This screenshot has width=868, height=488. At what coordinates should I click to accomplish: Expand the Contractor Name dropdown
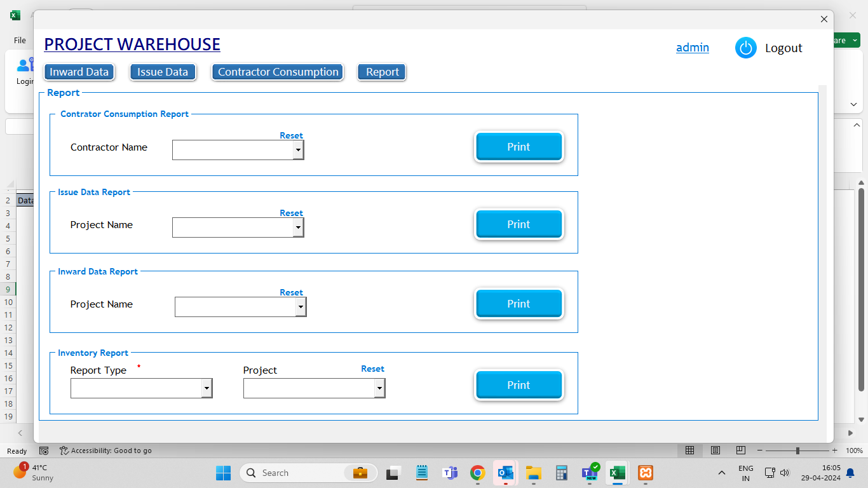click(298, 151)
